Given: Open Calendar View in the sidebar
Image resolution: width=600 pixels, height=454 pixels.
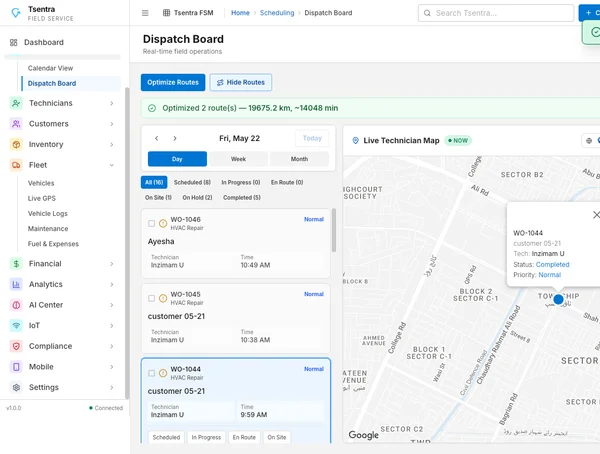Looking at the screenshot, I should [50, 69].
